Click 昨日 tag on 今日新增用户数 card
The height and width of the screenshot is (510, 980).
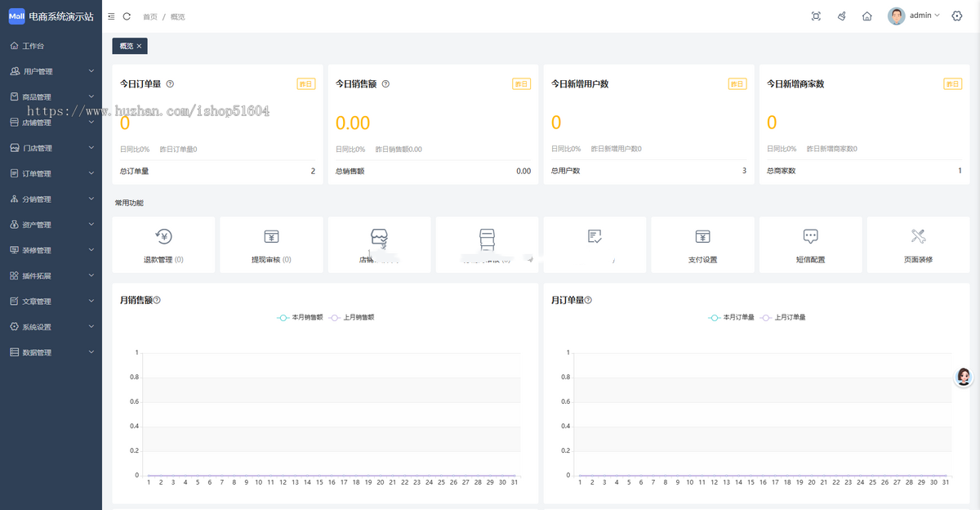pyautogui.click(x=737, y=83)
